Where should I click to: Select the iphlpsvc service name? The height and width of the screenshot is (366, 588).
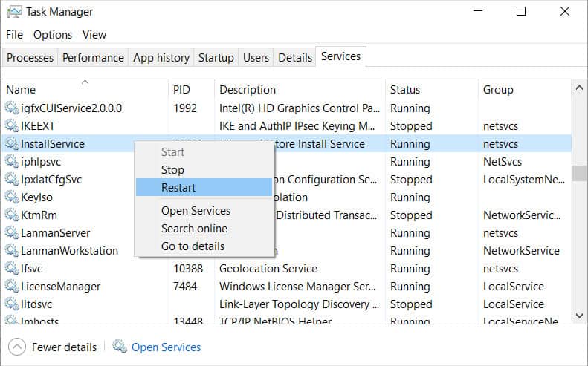[x=40, y=162]
